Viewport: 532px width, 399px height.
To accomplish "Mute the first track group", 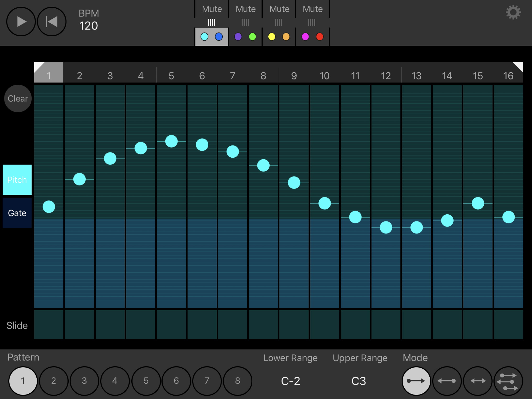I will pyautogui.click(x=212, y=9).
